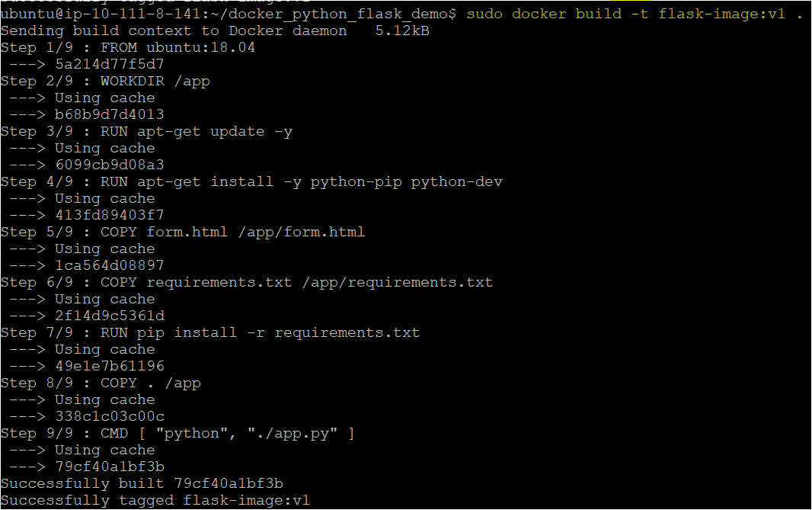Select 'Successfully tagged flask-image:v1' line
Viewport: 812px width, 510px height.
(x=155, y=500)
